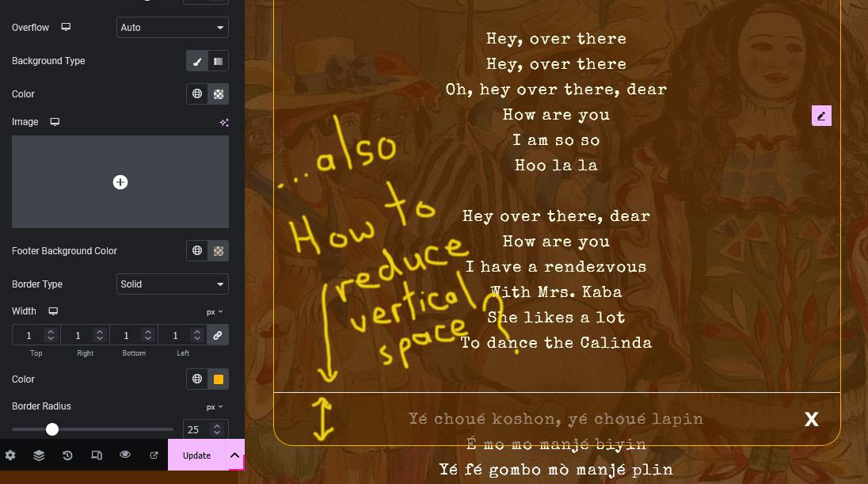Open global colors for background Color
868x484 pixels.
pyautogui.click(x=197, y=93)
